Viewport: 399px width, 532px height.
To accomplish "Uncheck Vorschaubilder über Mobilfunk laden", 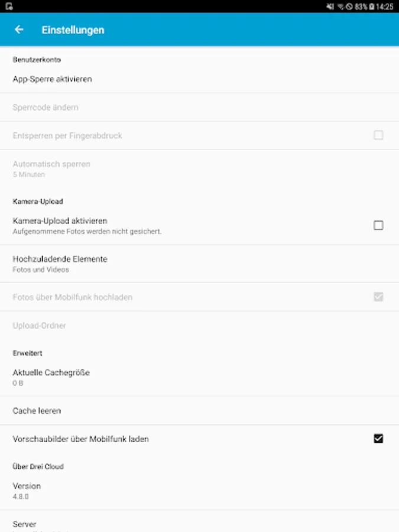I will tap(378, 439).
